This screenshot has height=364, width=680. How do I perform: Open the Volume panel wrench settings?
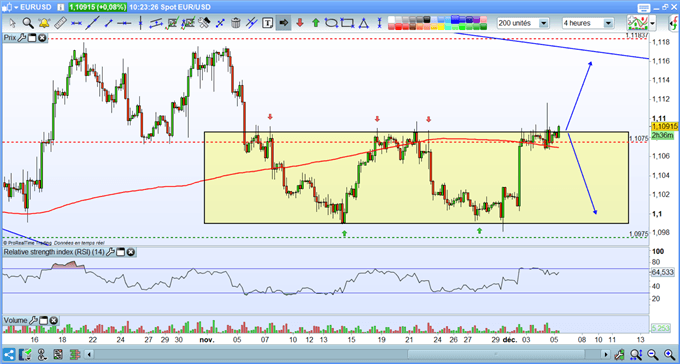[34, 321]
